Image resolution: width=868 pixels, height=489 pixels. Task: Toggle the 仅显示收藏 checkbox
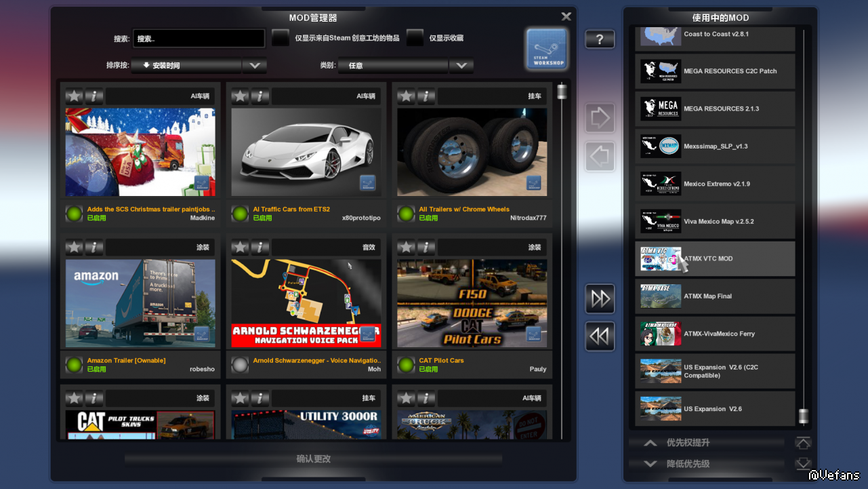tap(415, 38)
